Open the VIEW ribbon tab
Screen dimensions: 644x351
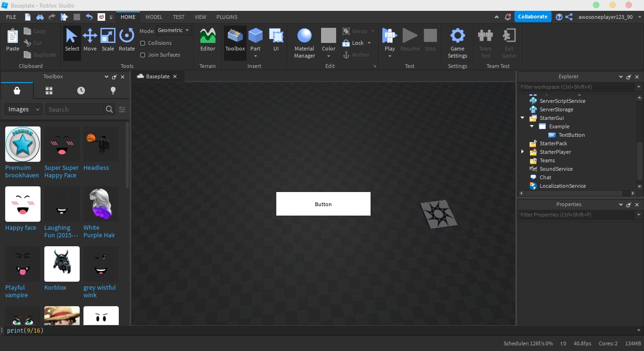pyautogui.click(x=200, y=17)
